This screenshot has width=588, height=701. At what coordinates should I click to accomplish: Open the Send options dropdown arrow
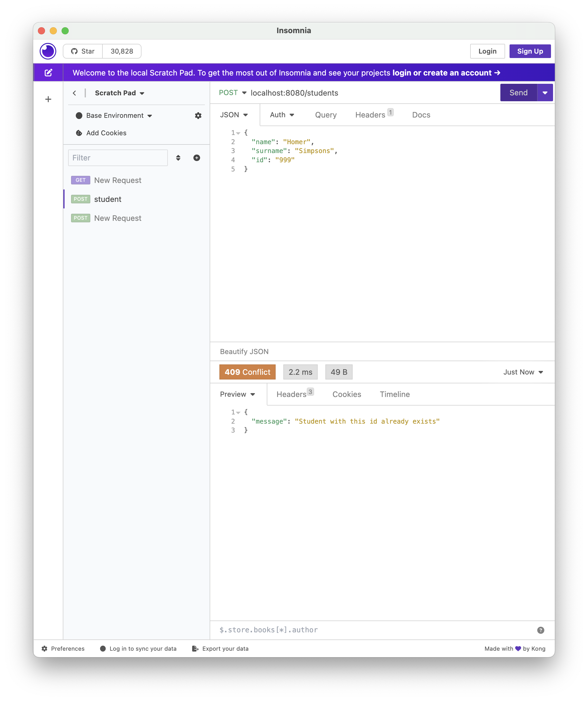click(545, 92)
